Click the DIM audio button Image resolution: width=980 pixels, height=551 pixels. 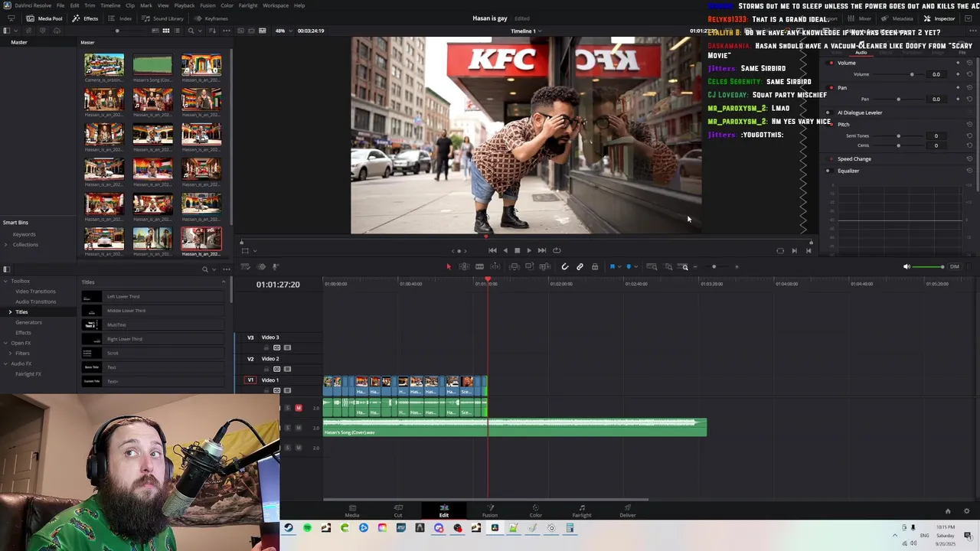954,266
